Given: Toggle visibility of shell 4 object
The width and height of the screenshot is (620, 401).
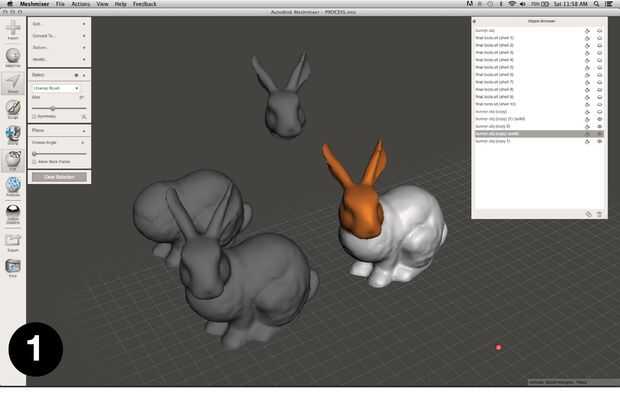Looking at the screenshot, I should coord(599,61).
